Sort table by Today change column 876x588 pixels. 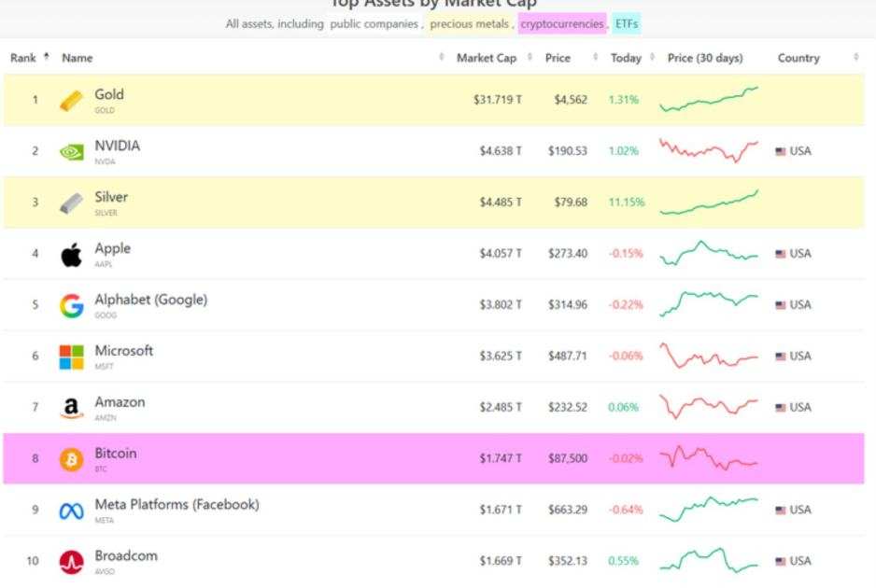coord(626,58)
